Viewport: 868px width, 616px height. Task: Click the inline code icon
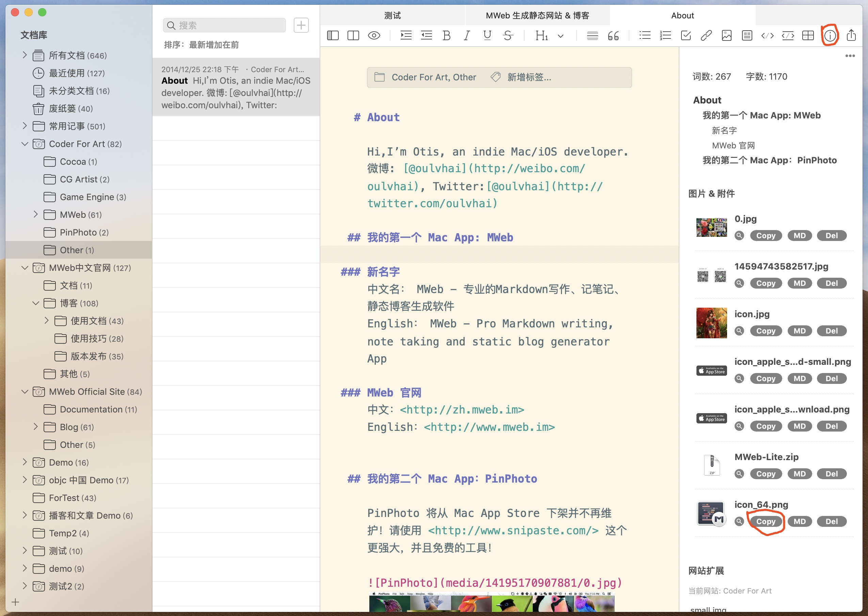coord(767,36)
